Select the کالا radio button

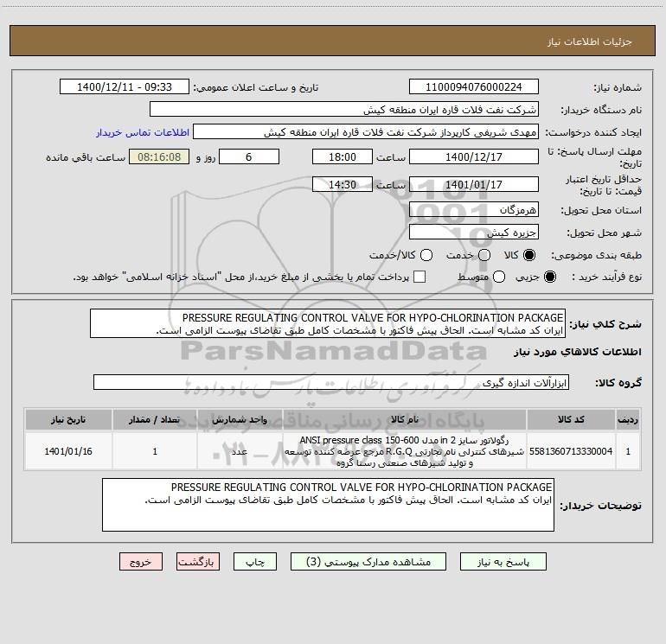(x=529, y=255)
